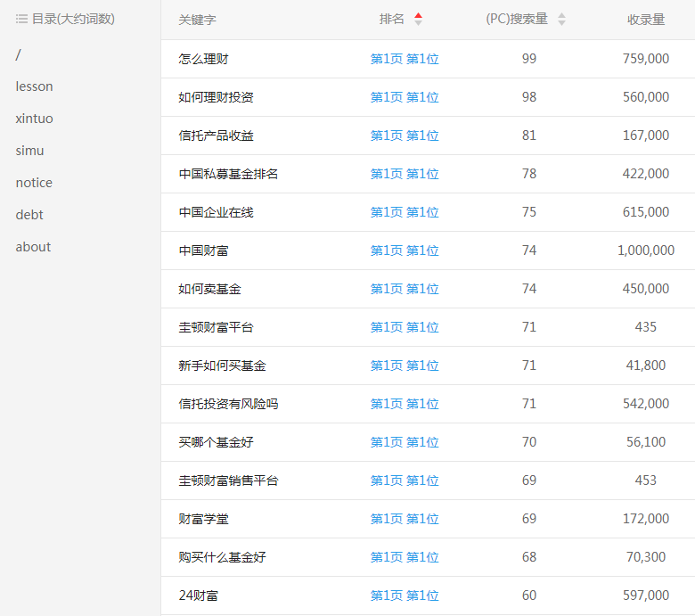Click ranking link for 怎么理财

tap(405, 59)
